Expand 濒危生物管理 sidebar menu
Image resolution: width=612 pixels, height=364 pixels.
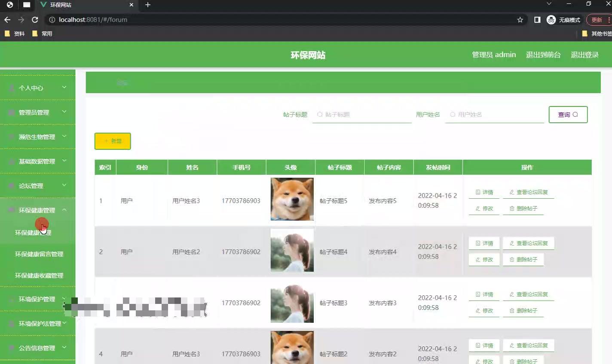pyautogui.click(x=38, y=136)
